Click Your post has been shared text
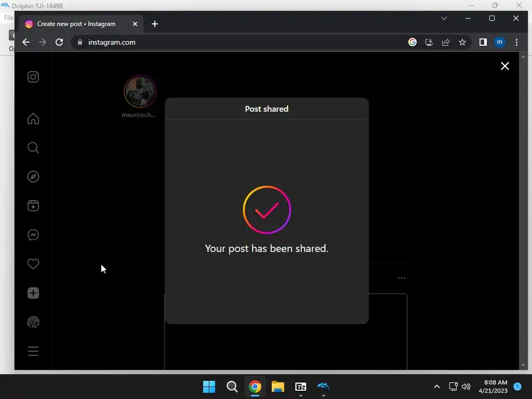Image resolution: width=532 pixels, height=399 pixels. pyautogui.click(x=267, y=248)
